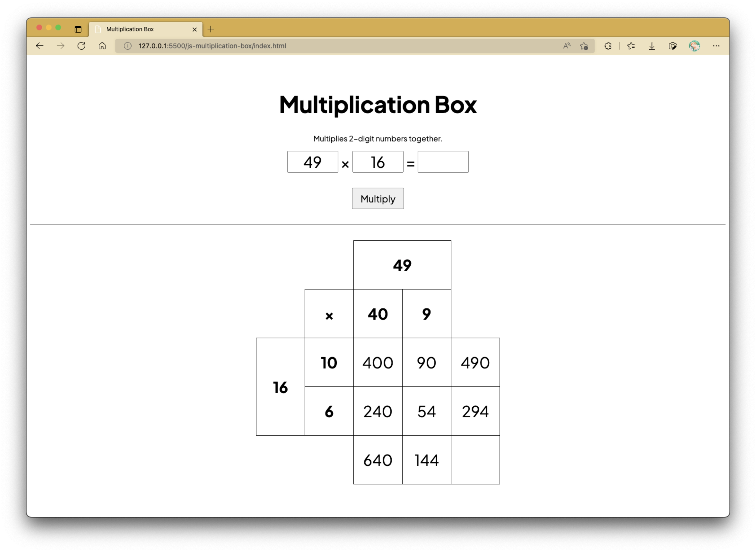Image resolution: width=756 pixels, height=552 pixels.
Task: Navigate back to the previous page
Action: [40, 46]
